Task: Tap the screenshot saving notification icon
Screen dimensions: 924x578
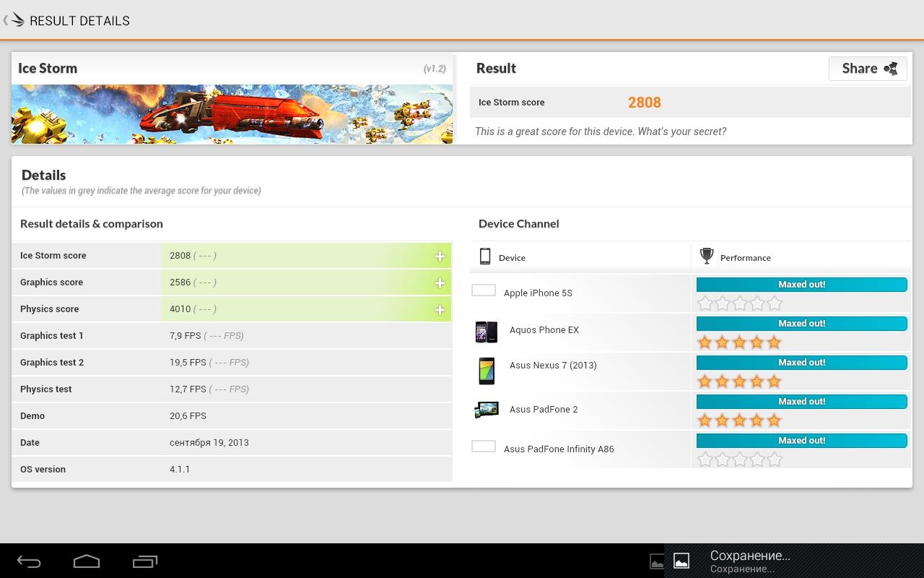Action: coord(681,561)
